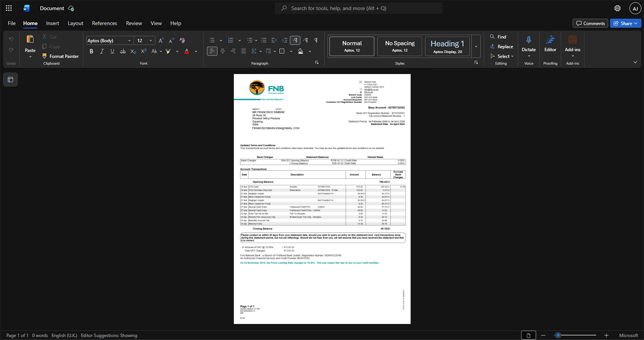Justify the paragraph text
The width and height of the screenshot is (644, 340).
pyautogui.click(x=243, y=51)
